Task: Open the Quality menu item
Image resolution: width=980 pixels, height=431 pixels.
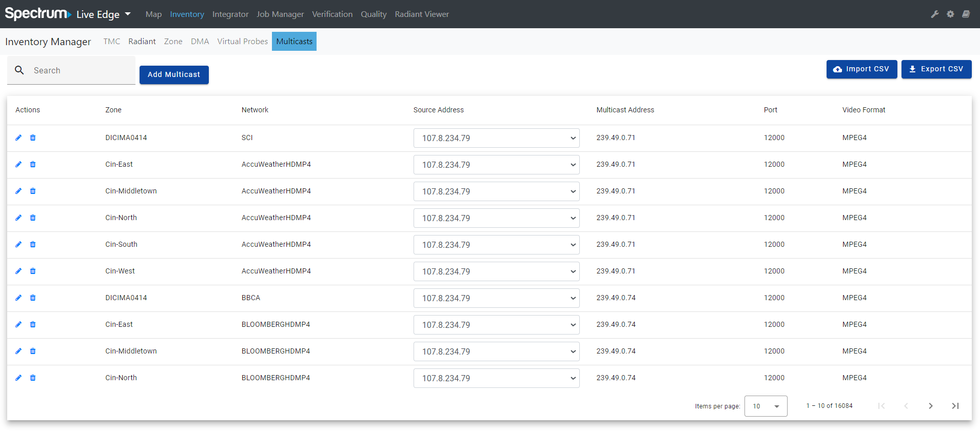Action: (374, 14)
